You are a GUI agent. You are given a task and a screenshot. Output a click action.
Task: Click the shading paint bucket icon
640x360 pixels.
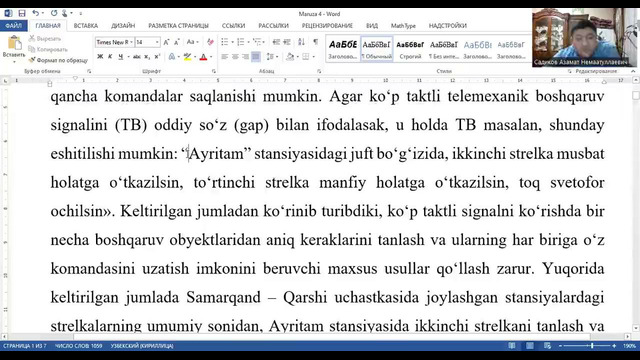(290, 57)
